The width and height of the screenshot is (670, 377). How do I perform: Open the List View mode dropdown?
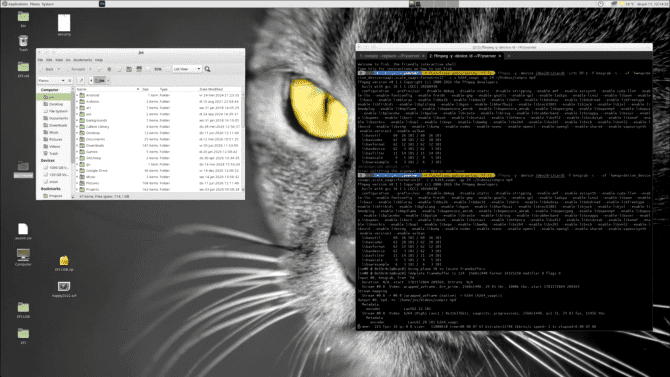[x=187, y=69]
